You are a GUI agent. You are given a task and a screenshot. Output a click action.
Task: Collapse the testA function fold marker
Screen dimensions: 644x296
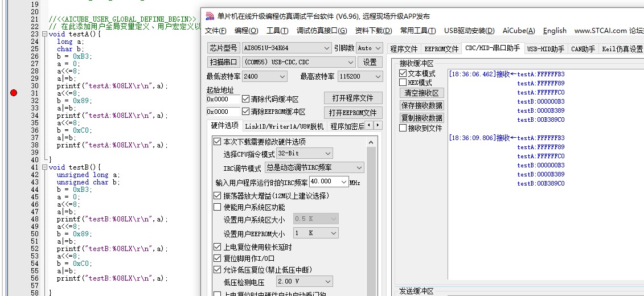click(x=45, y=35)
